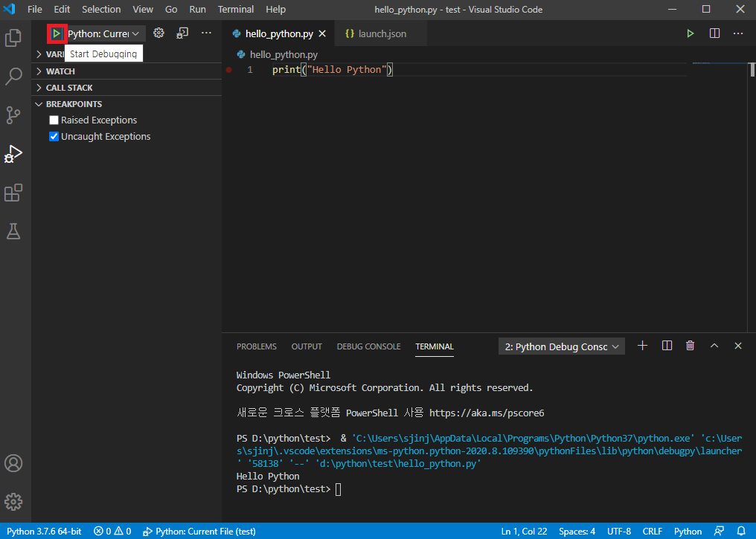
Task: Click the VS Code logo in title bar
Action: 9,9
